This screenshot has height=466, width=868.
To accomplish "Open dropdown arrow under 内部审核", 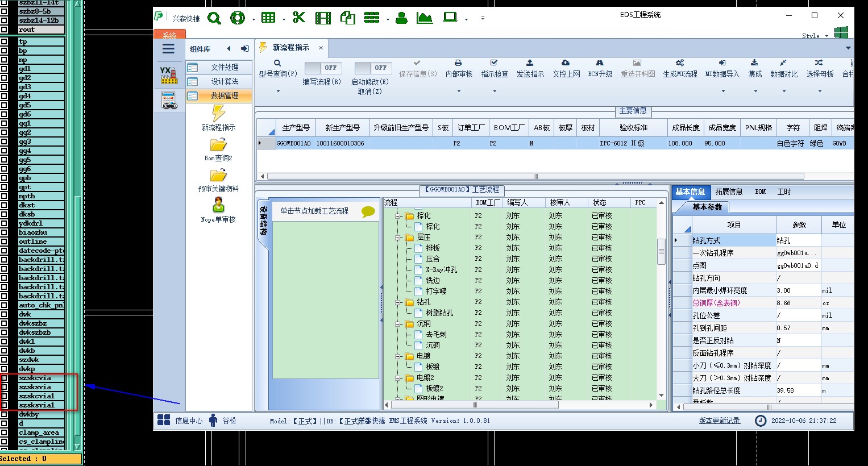I will (459, 91).
